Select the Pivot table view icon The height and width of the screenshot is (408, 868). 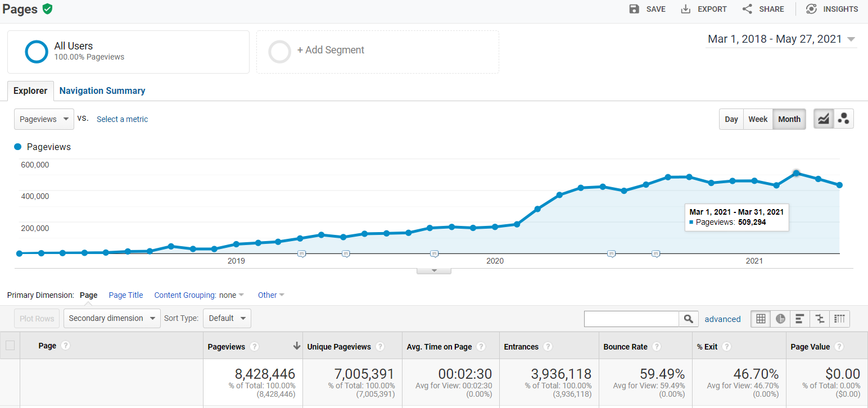click(839, 319)
